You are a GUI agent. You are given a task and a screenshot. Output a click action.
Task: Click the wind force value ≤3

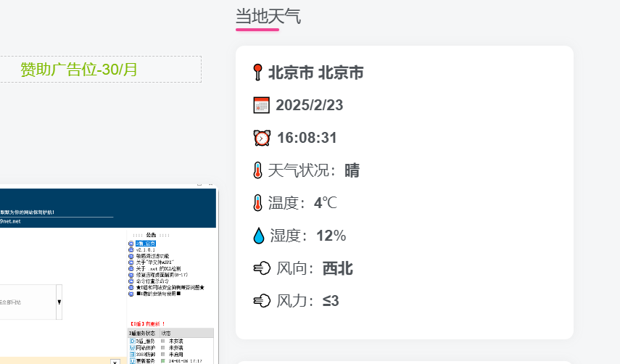331,301
